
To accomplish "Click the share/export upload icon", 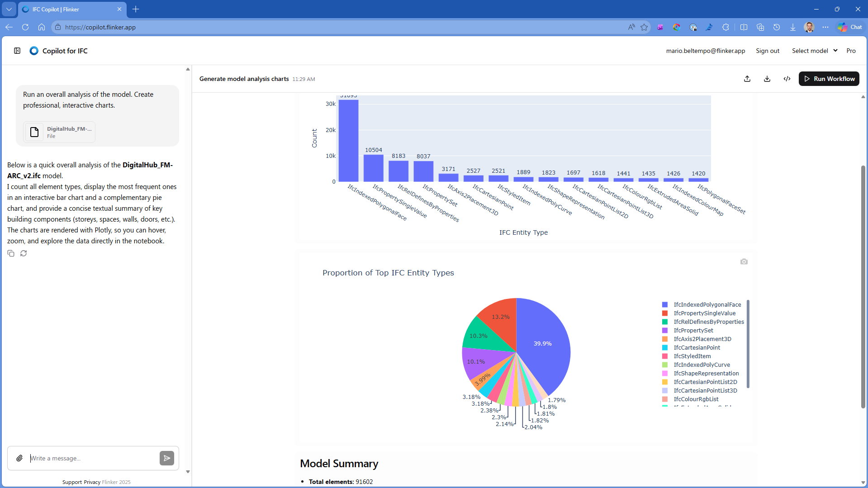I will [747, 79].
